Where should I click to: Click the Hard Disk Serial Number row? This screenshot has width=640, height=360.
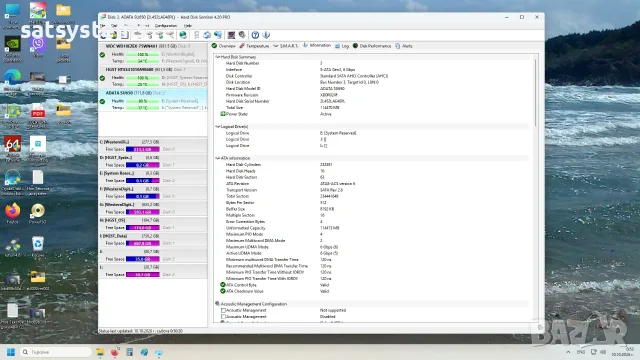pyautogui.click(x=371, y=101)
